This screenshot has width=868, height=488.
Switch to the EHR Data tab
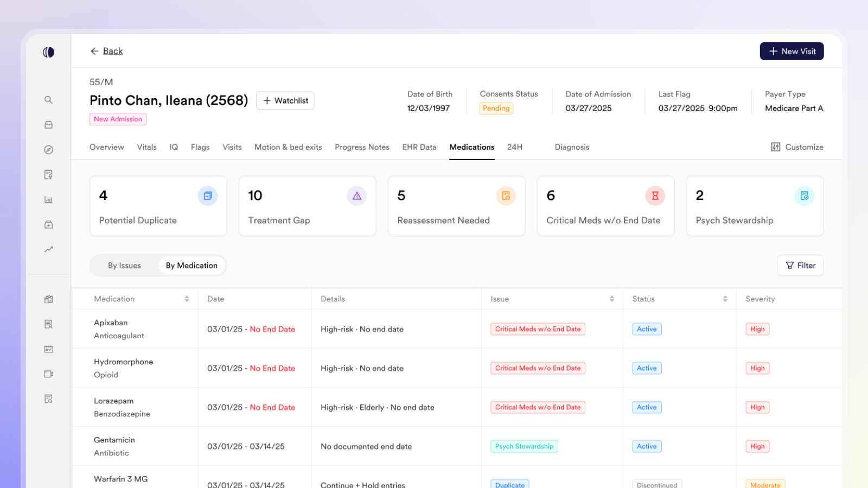[x=419, y=147]
